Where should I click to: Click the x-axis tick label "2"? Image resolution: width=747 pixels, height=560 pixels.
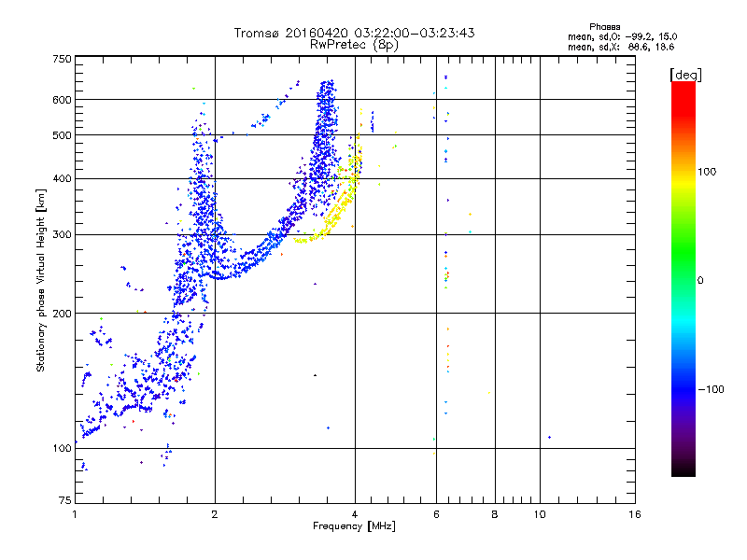[215, 514]
